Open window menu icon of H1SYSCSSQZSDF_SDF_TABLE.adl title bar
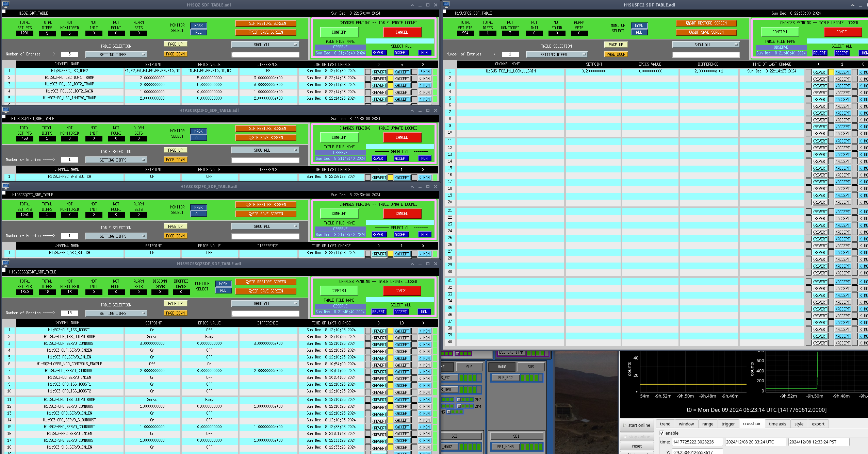Screen dimensions: 868x454 [5, 264]
